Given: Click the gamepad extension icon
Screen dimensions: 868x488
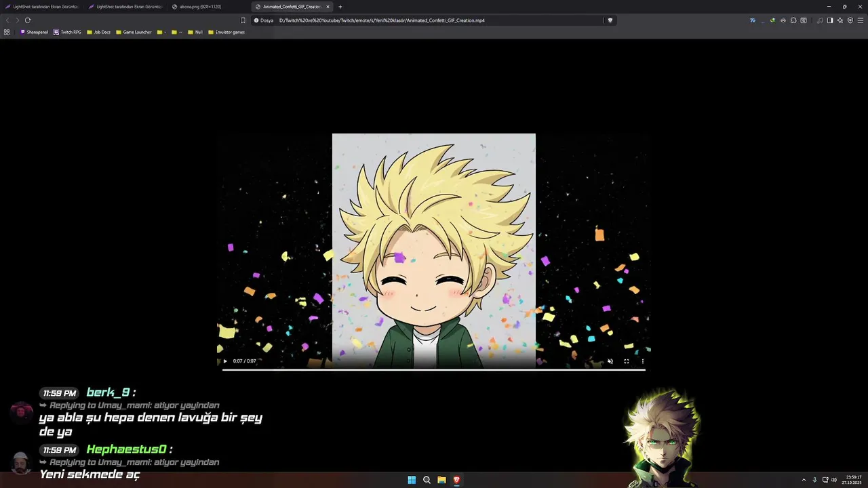Looking at the screenshot, I should (783, 20).
